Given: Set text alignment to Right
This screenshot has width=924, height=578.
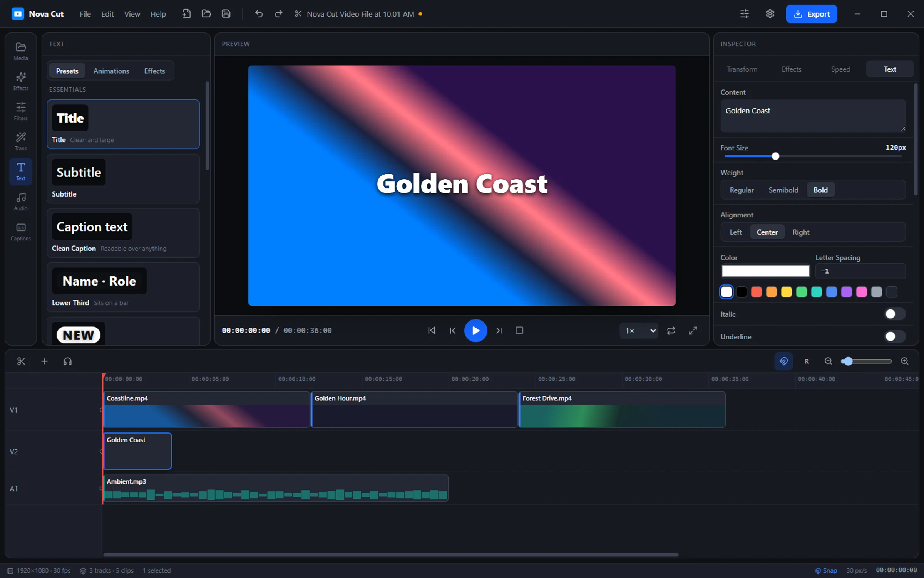Looking at the screenshot, I should 801,232.
